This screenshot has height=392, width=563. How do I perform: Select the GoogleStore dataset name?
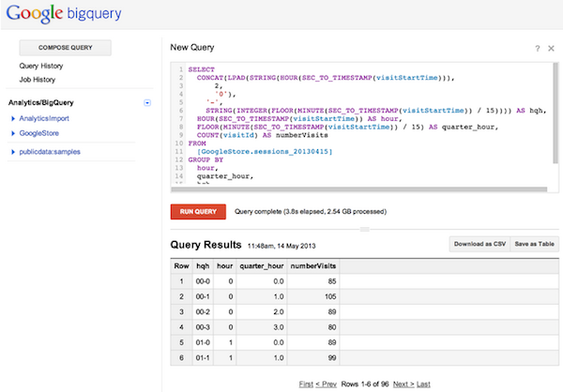point(39,133)
